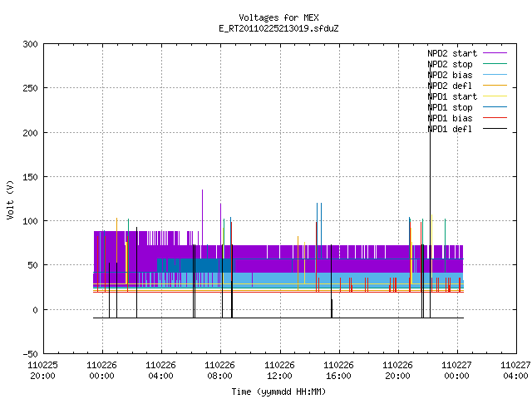The image size is (532, 399).
Task: Click the chart title Voltages for MEX
Action: [278, 17]
